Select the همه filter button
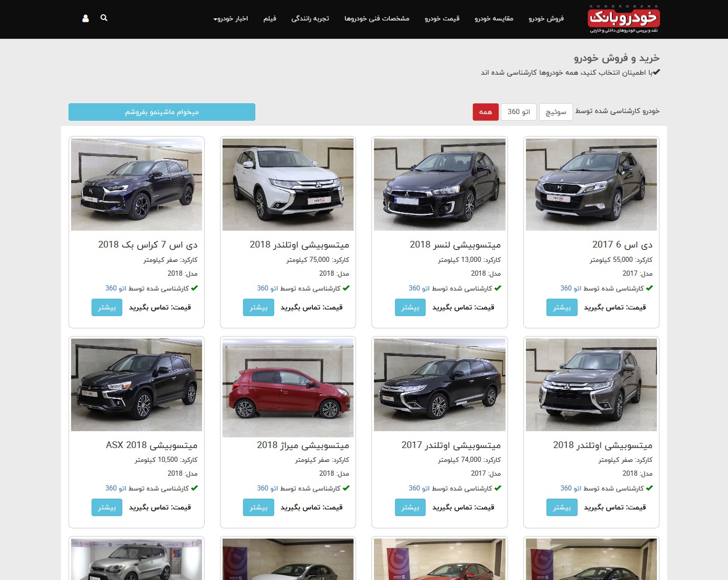The image size is (728, 580). click(486, 112)
